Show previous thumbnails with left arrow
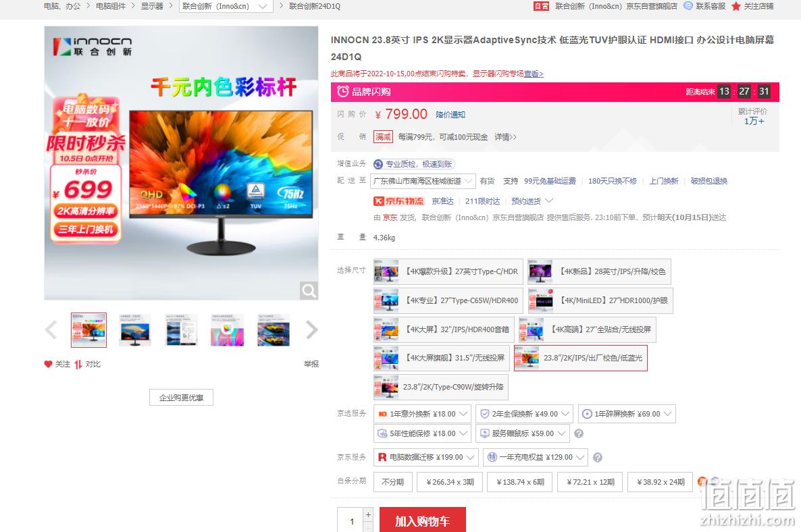The image size is (801, 532). tap(51, 330)
